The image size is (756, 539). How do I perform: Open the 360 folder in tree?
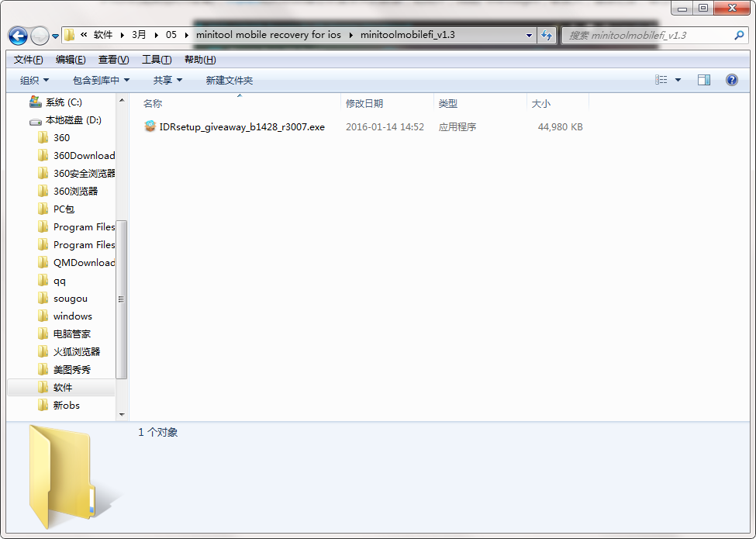click(61, 138)
